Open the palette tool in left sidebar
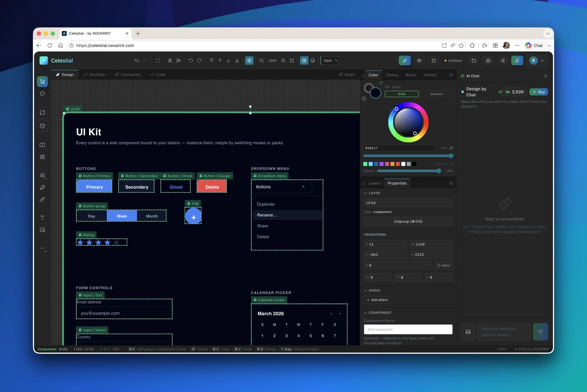Viewport: 587px width, 392px height. [x=42, y=94]
